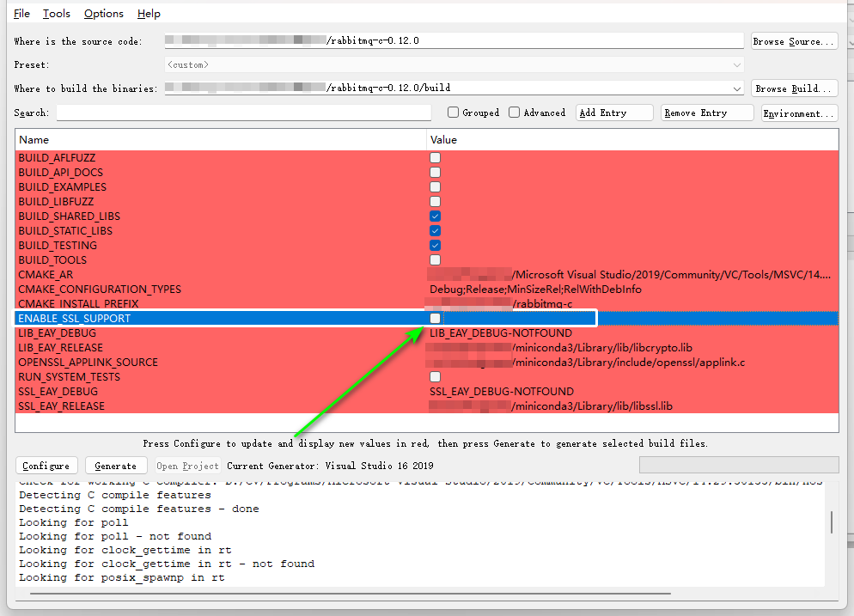Image resolution: width=854 pixels, height=616 pixels.
Task: Click the Add Entry button
Action: coord(614,113)
